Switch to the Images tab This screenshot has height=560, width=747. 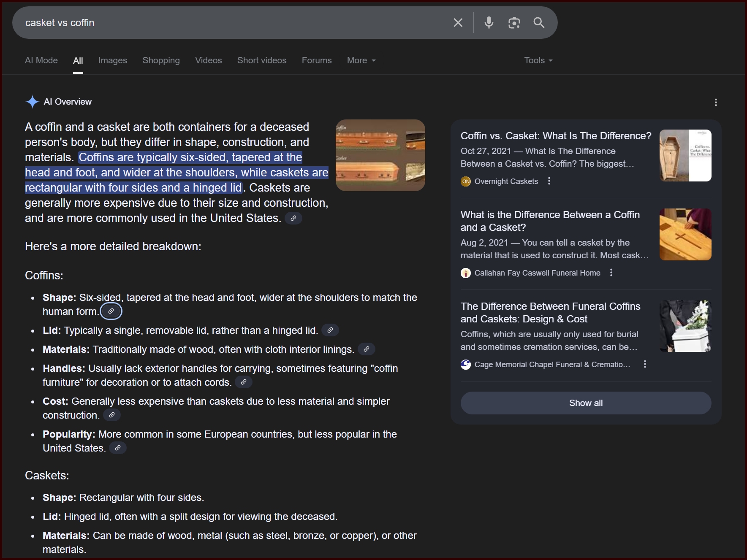click(112, 60)
